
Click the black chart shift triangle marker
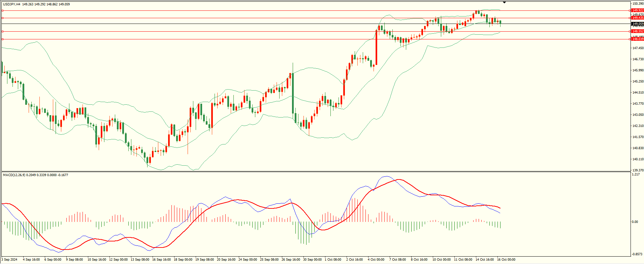504,3
